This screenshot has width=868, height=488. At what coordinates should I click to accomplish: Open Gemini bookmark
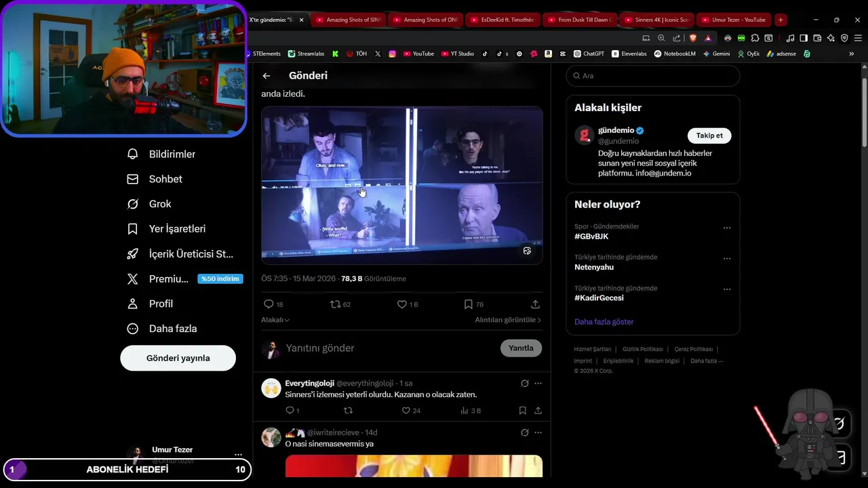point(716,54)
